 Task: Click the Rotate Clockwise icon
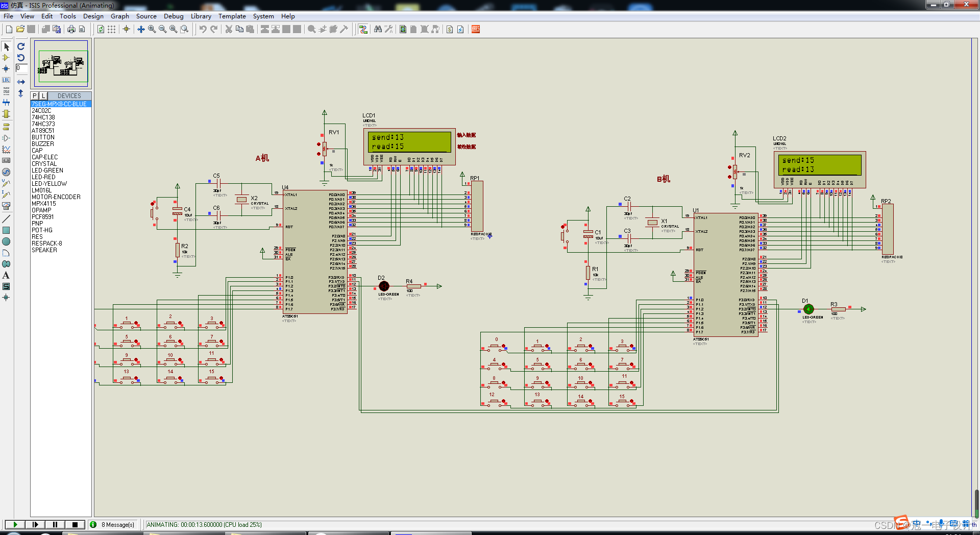21,46
